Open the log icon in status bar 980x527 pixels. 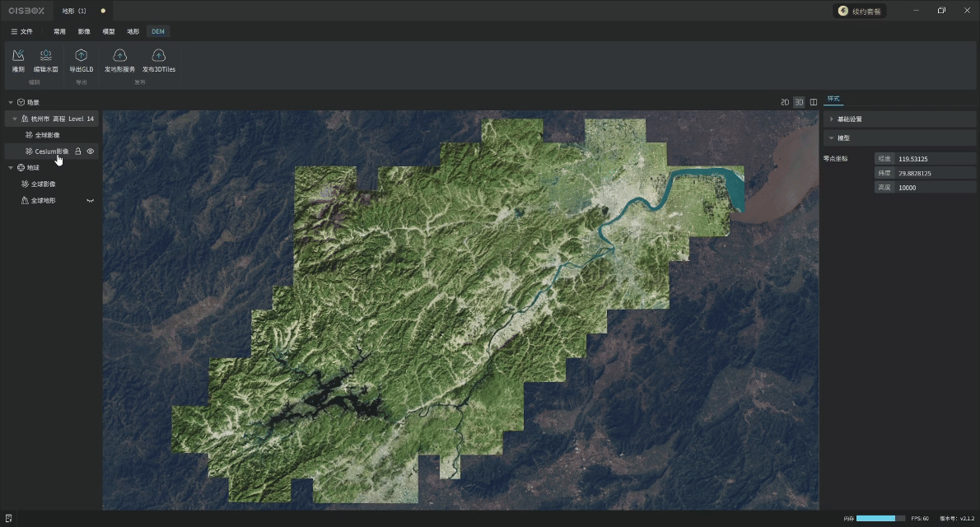click(x=8, y=519)
